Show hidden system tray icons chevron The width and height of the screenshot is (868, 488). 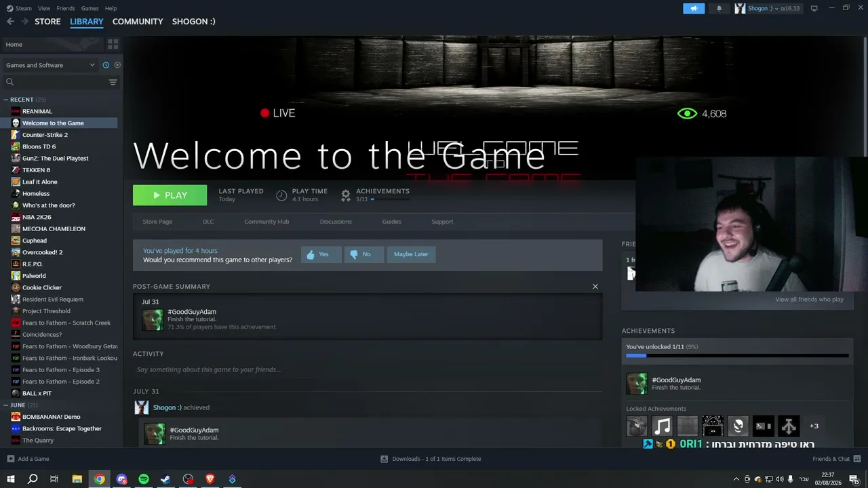click(736, 479)
